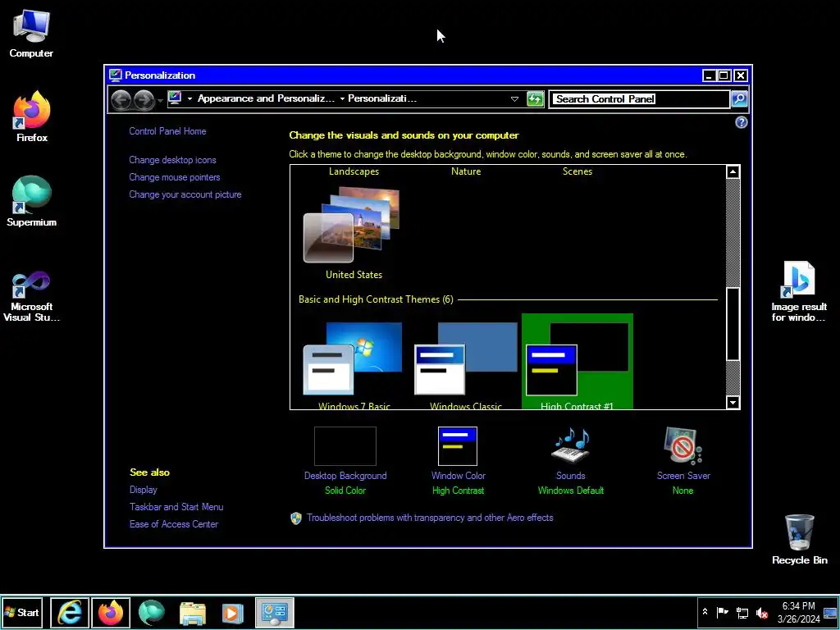
Task: Launch Supermium from the taskbar
Action: (152, 612)
